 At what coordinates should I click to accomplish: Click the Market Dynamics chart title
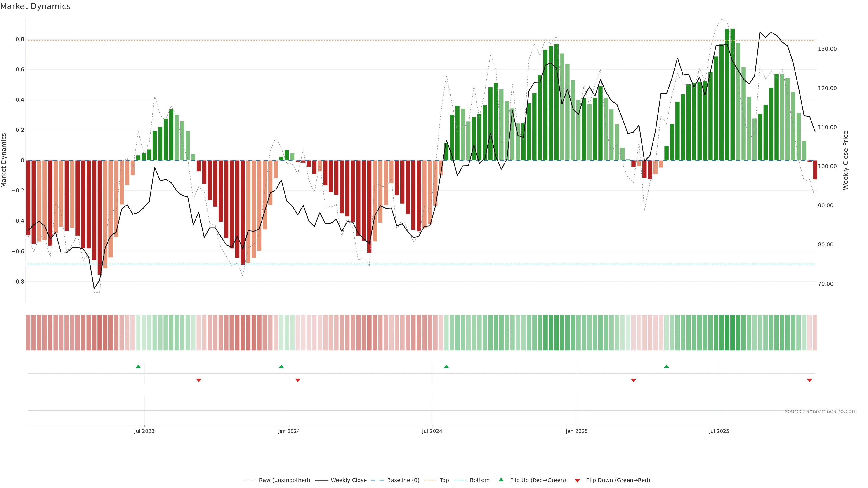[x=35, y=6]
